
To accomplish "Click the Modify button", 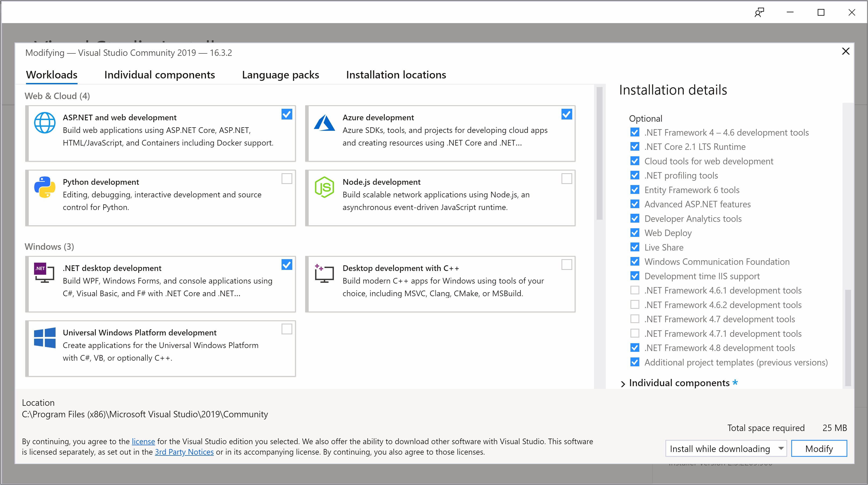I will 820,448.
